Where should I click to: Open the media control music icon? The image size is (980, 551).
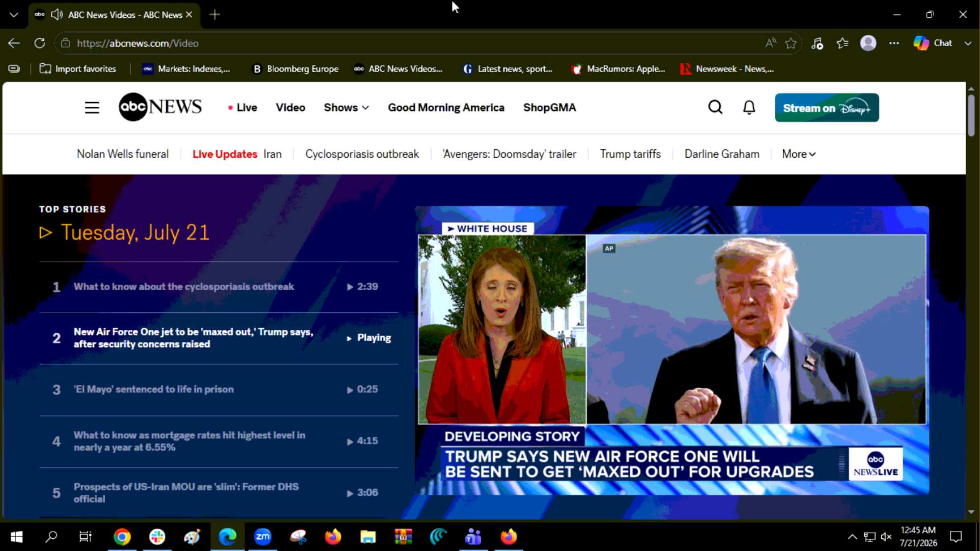817,43
